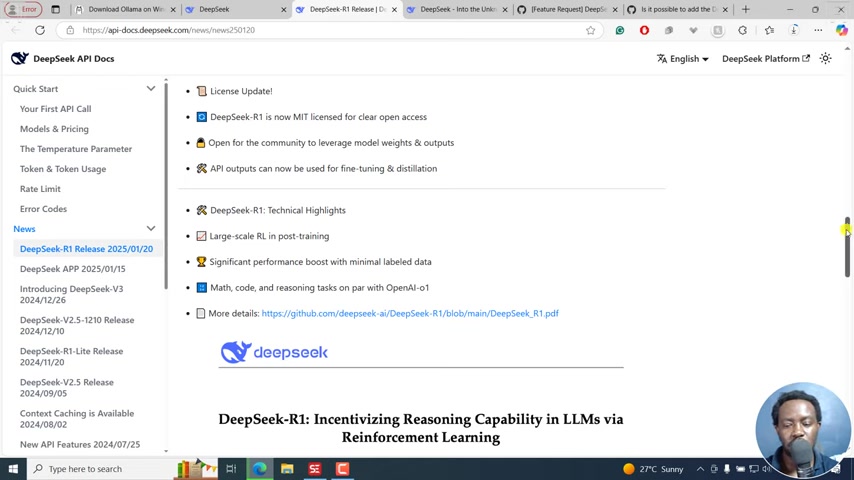
Task: Collapse the Quick Start section chevron
Action: pyautogui.click(x=151, y=89)
